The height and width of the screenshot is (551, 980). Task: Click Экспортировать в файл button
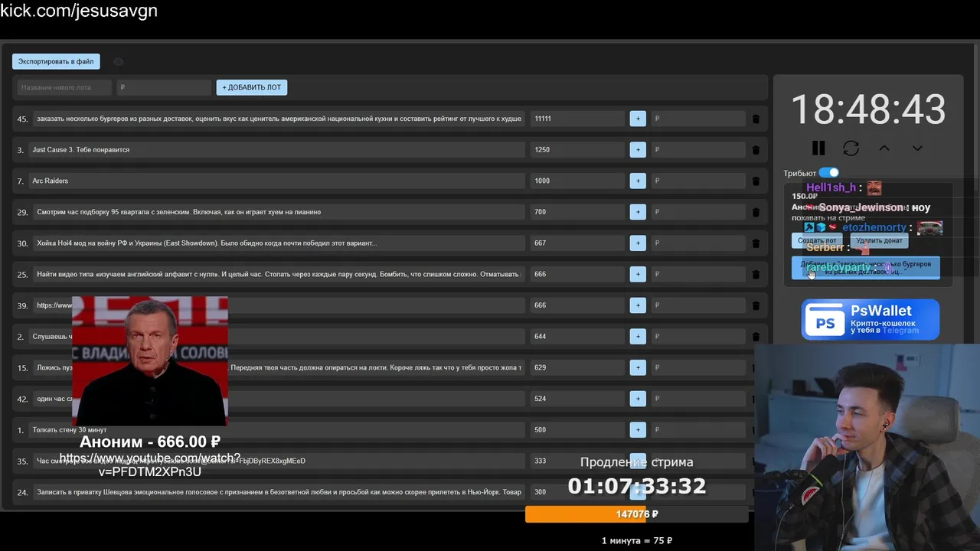click(x=56, y=61)
